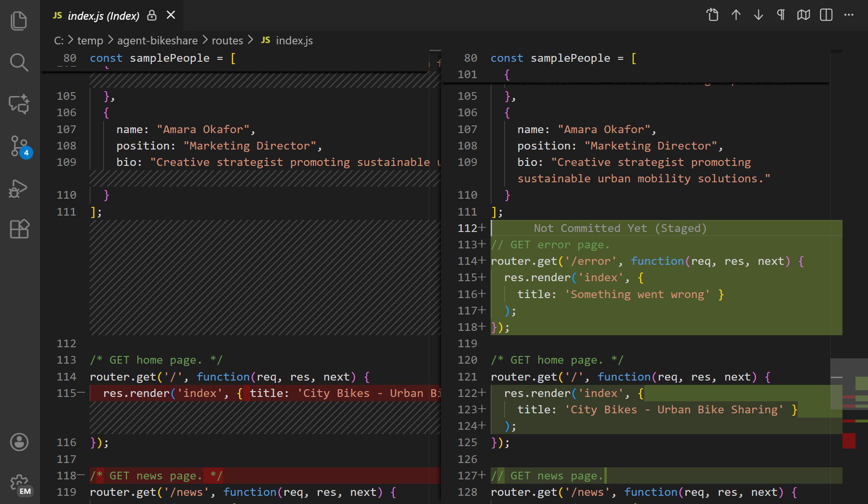868x504 pixels.
Task: Click the Split Editor icon
Action: tap(826, 15)
